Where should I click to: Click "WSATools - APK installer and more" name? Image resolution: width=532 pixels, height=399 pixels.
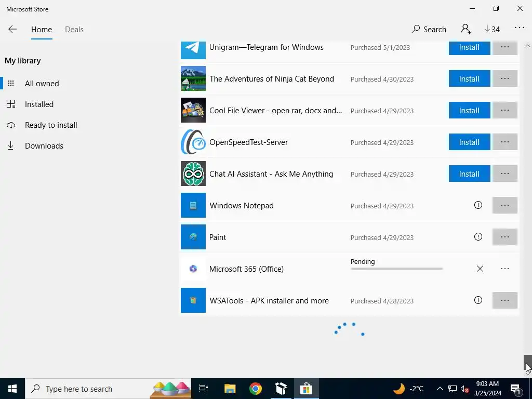click(269, 301)
